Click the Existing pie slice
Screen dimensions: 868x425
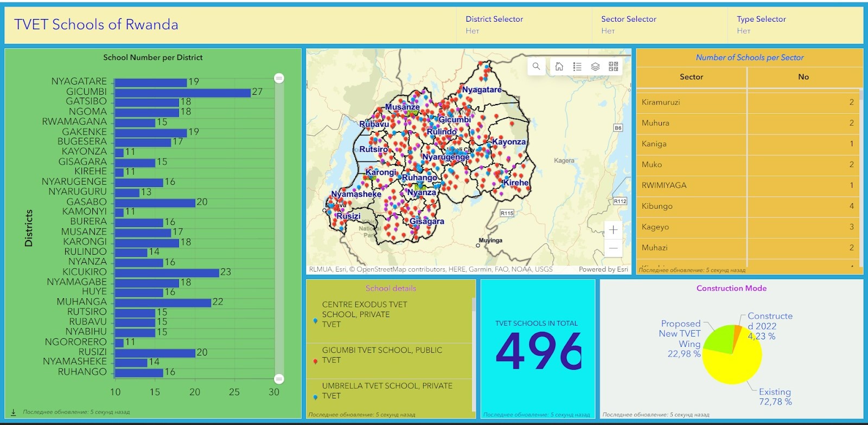tap(738, 363)
